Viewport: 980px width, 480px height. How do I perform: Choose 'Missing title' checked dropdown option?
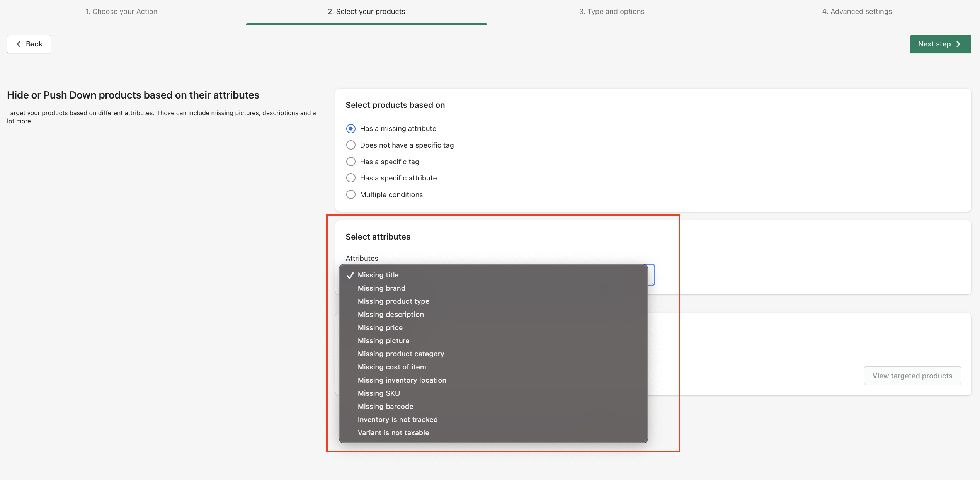pyautogui.click(x=378, y=275)
